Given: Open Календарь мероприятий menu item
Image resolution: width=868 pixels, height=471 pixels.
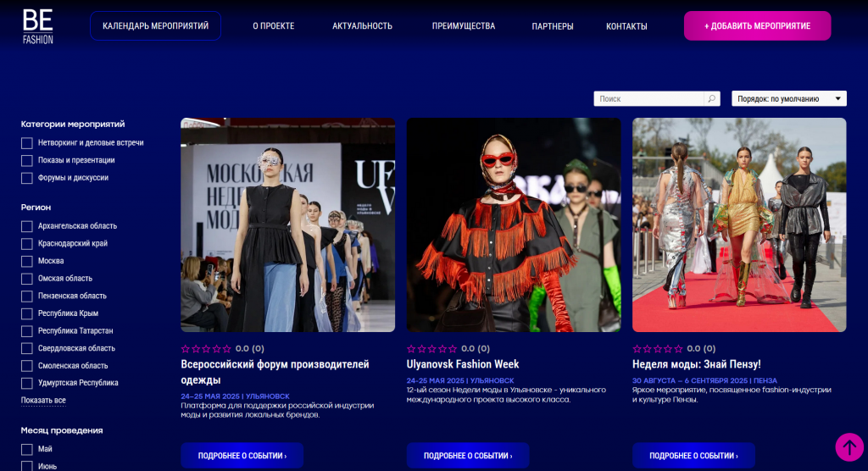Looking at the screenshot, I should click(x=156, y=26).
